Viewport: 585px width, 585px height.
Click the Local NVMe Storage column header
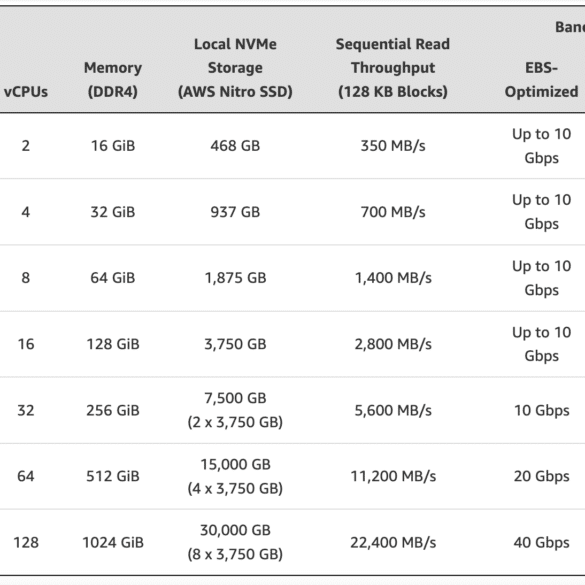click(x=235, y=68)
